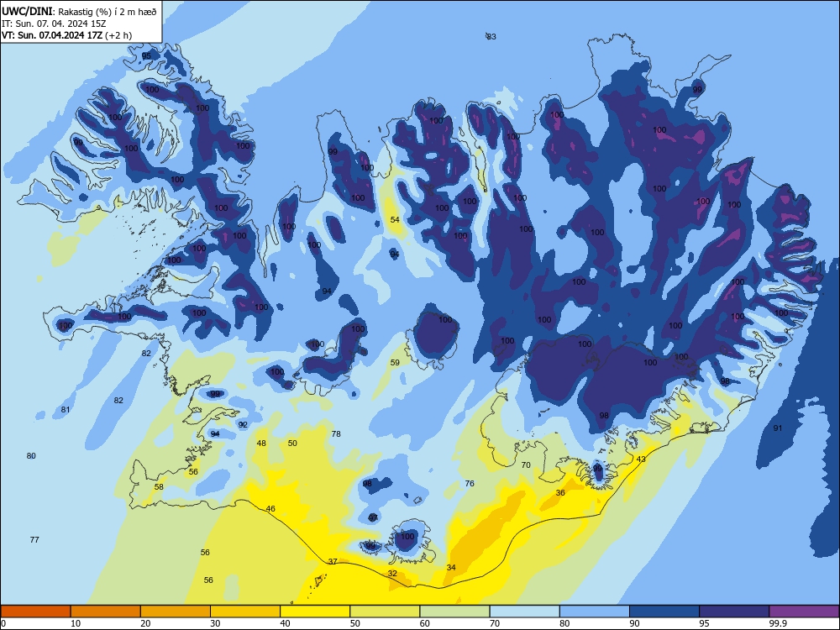Click the legend tick label 60
The image size is (840, 630).
point(425,623)
